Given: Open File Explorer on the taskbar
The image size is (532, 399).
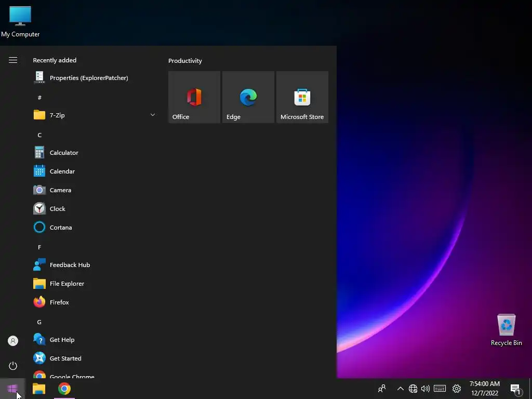Looking at the screenshot, I should pyautogui.click(x=38, y=389).
